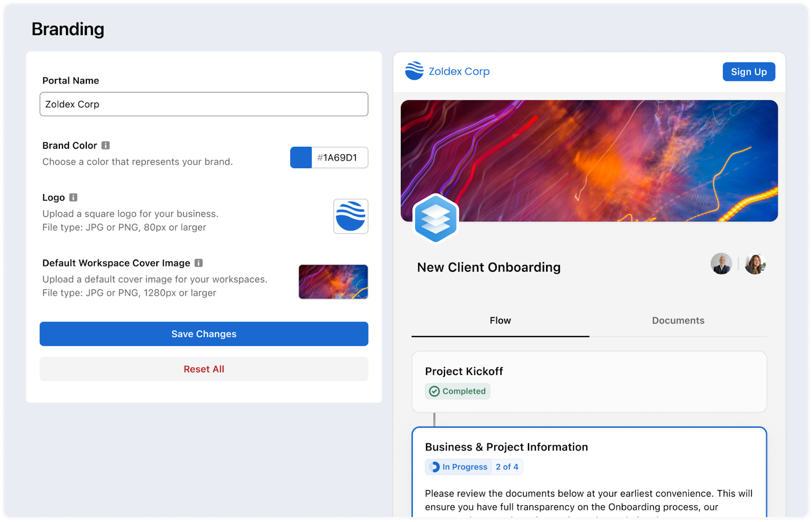Click the Sign Up button
Viewport: 812px width, 522px height.
point(749,72)
